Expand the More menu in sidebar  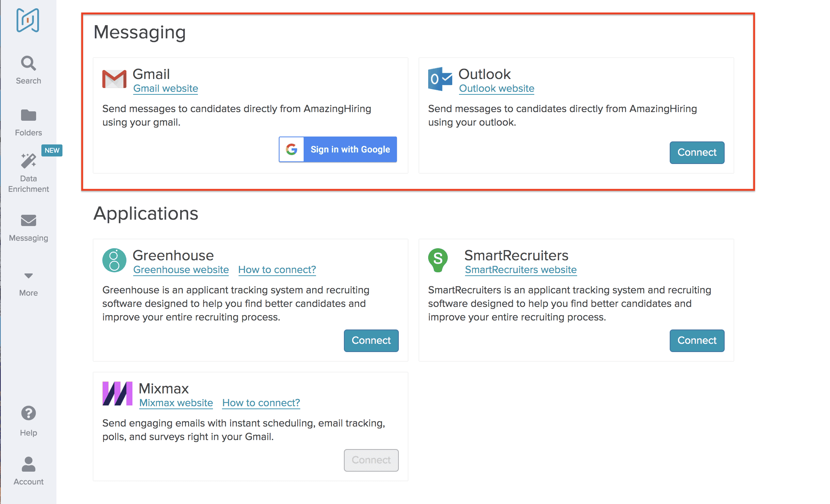[x=29, y=276]
